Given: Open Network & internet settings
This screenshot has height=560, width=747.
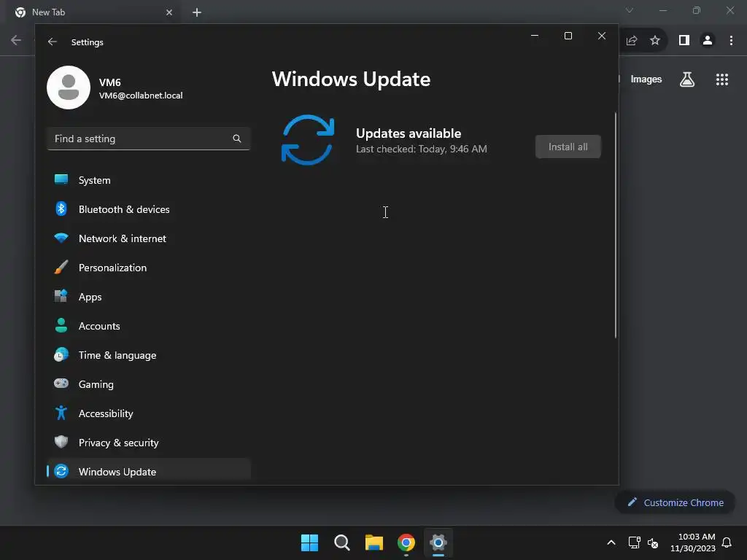Looking at the screenshot, I should pyautogui.click(x=149, y=238).
